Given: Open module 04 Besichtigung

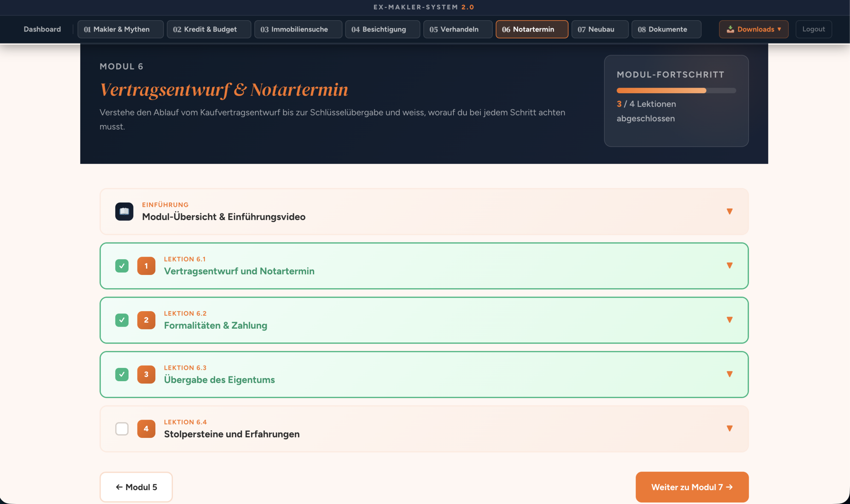Looking at the screenshot, I should [x=382, y=29].
